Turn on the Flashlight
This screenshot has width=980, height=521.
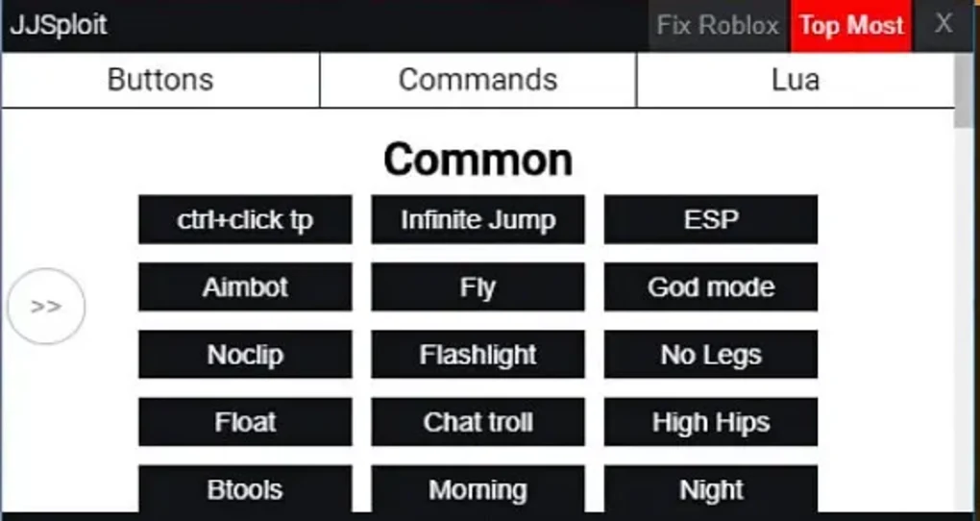[478, 355]
